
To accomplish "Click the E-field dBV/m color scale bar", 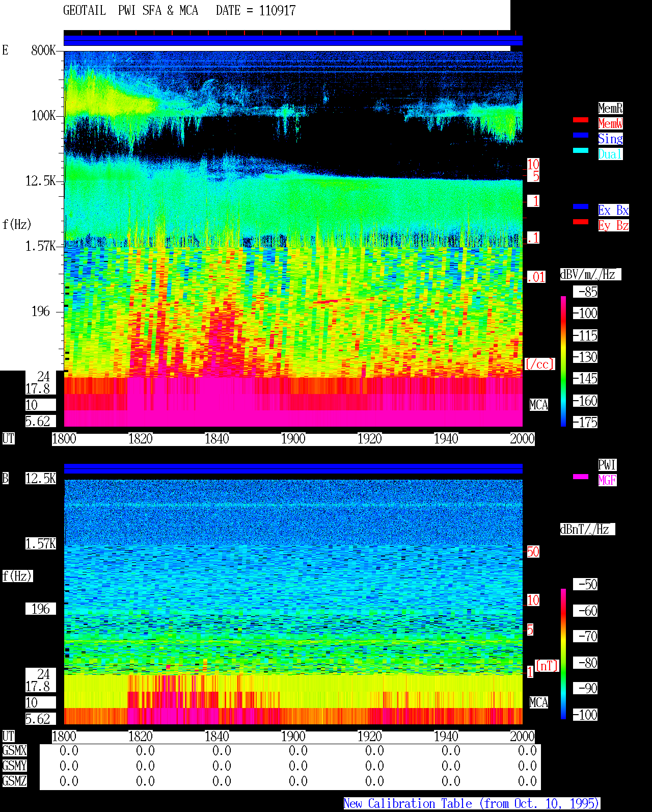I will tap(563, 361).
